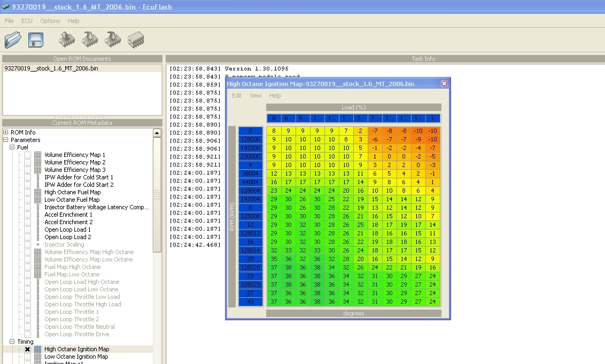The height and width of the screenshot is (364, 605).
Task: Click the table icon next to Low Octane Ignition Map
Action: tap(38, 357)
